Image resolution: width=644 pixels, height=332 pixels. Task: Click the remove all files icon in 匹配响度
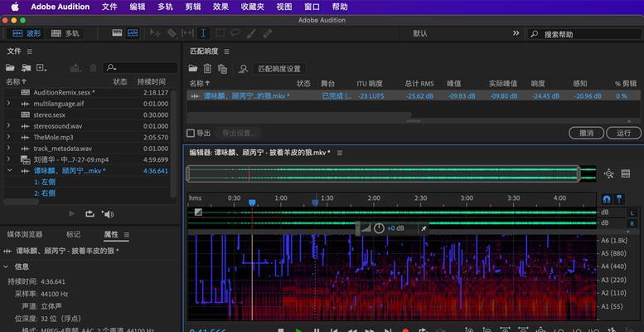[x=223, y=69]
